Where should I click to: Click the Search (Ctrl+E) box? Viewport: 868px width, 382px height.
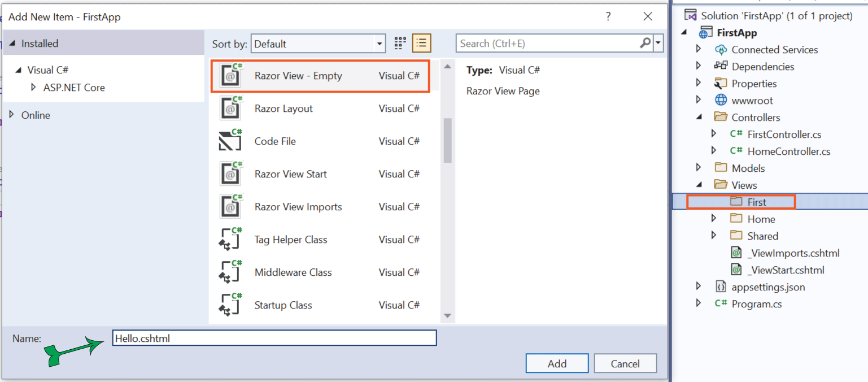tap(548, 44)
